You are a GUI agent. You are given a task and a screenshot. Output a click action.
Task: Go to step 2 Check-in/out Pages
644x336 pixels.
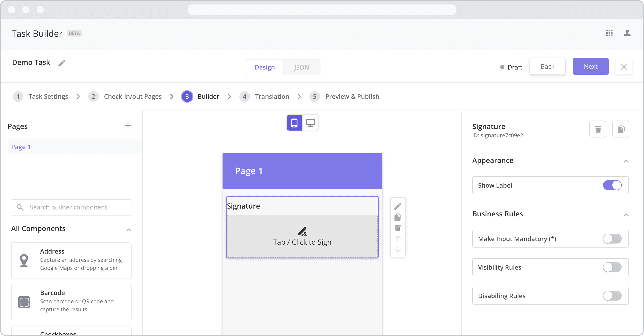point(125,96)
